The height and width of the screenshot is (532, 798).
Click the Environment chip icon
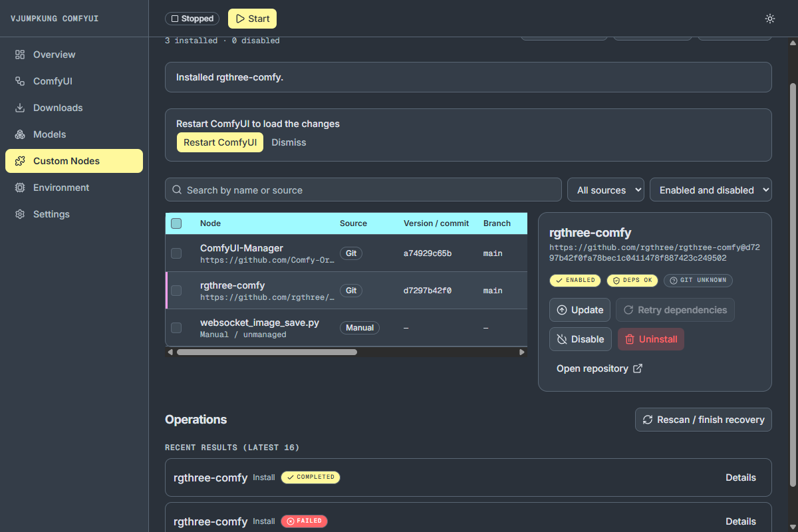pos(20,188)
